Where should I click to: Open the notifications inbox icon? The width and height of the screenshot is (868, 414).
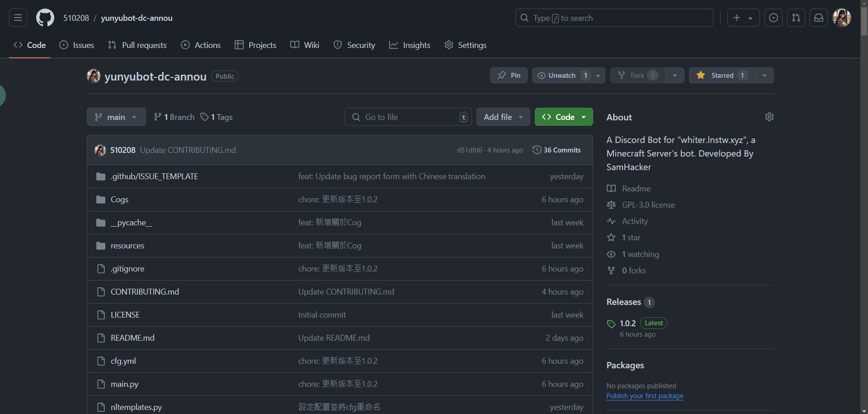819,18
